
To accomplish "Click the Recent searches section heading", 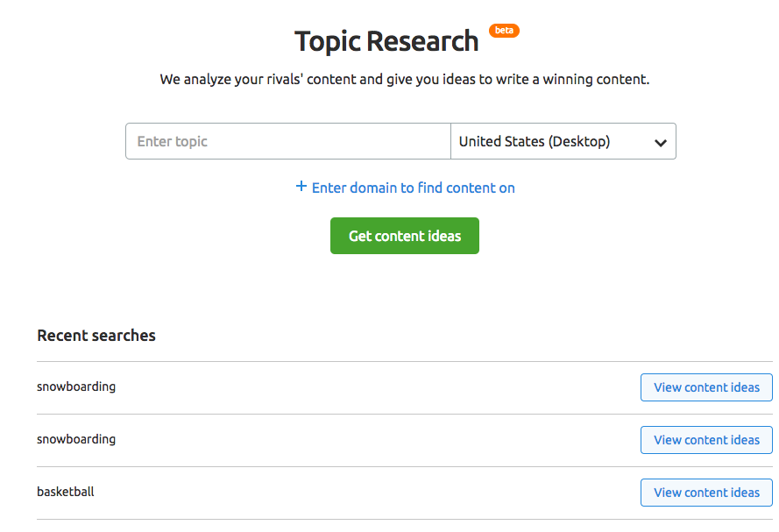I will pyautogui.click(x=96, y=336).
